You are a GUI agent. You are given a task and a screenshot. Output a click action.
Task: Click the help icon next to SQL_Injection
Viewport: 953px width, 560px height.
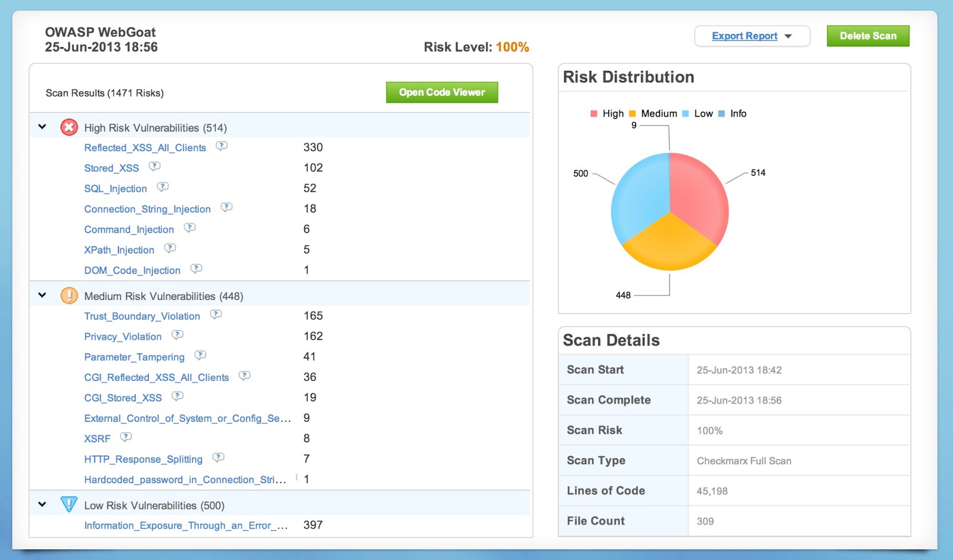(x=163, y=187)
